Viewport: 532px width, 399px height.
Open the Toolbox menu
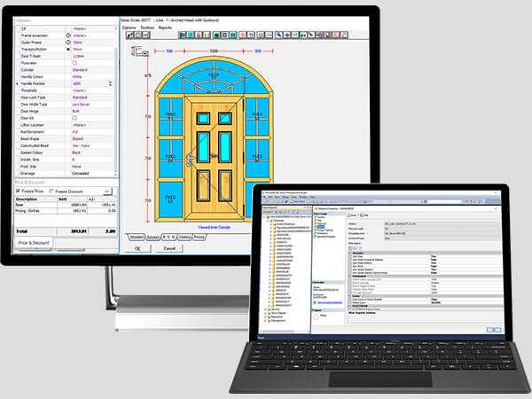click(147, 27)
